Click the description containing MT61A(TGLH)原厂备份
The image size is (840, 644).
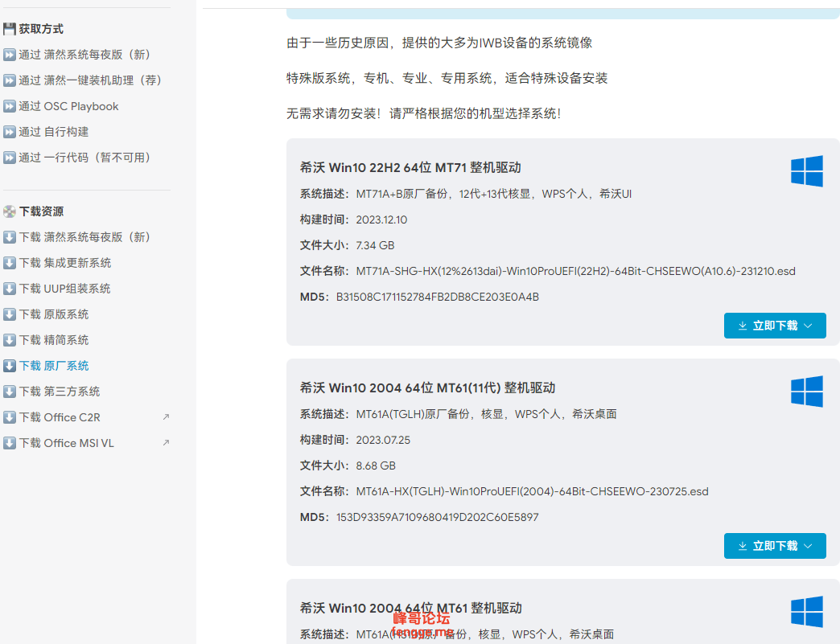pyautogui.click(x=486, y=414)
